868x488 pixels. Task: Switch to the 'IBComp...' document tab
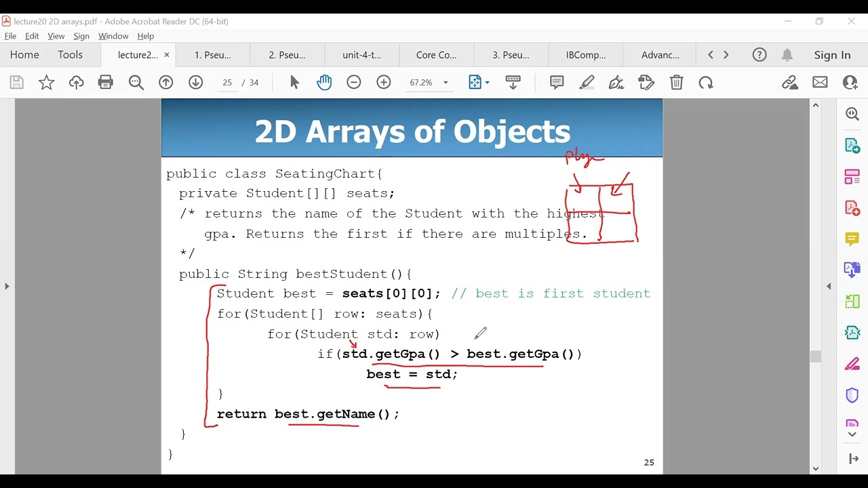(586, 55)
